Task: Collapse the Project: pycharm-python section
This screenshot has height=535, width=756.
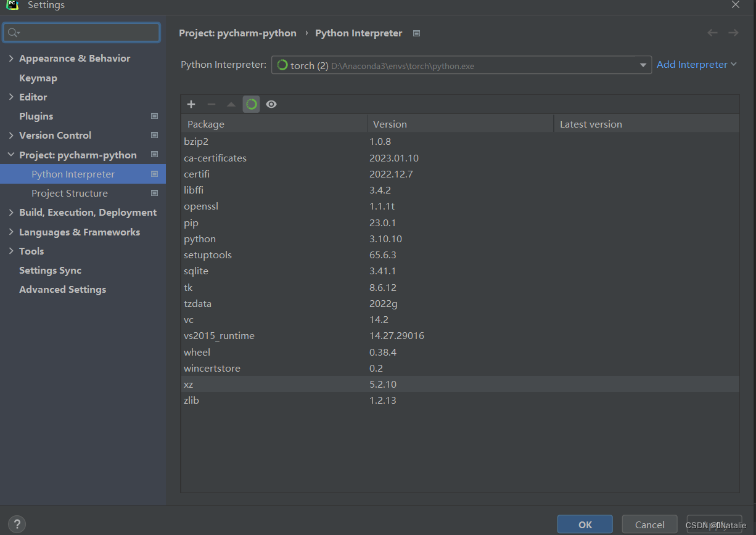Action: pyautogui.click(x=11, y=155)
